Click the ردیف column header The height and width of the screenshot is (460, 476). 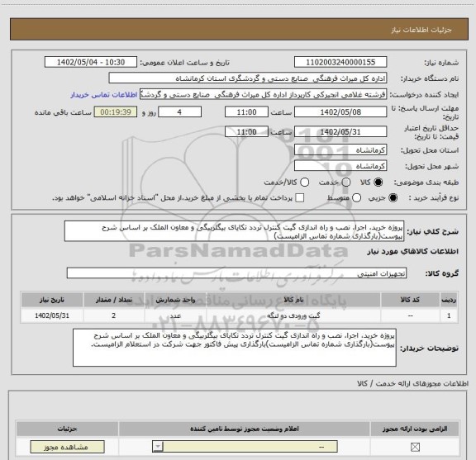tap(449, 300)
